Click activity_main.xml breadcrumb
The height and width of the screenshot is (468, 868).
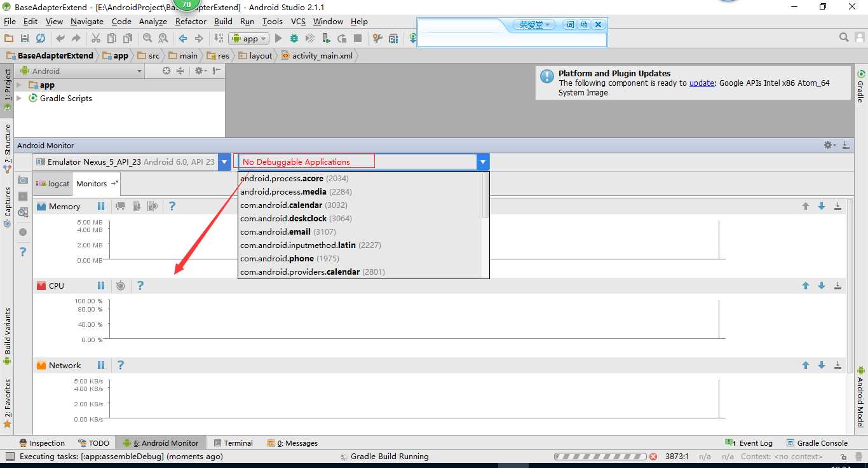(x=317, y=55)
